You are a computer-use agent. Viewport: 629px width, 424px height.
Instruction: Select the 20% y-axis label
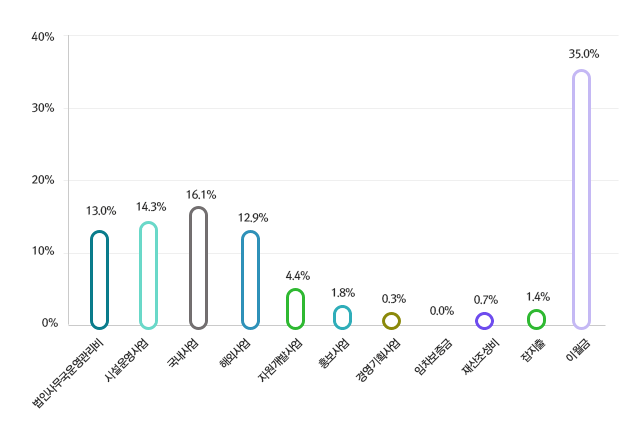tap(44, 180)
